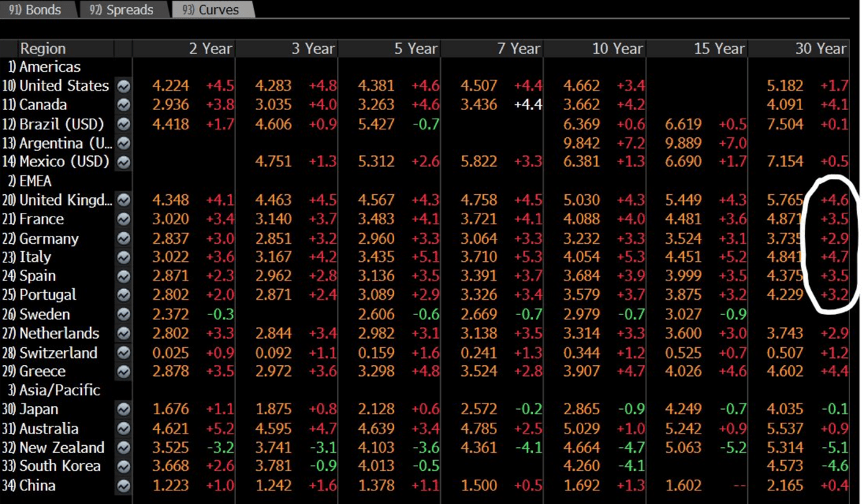863x504 pixels.
Task: Open the Germany row label
Action: coord(49,239)
